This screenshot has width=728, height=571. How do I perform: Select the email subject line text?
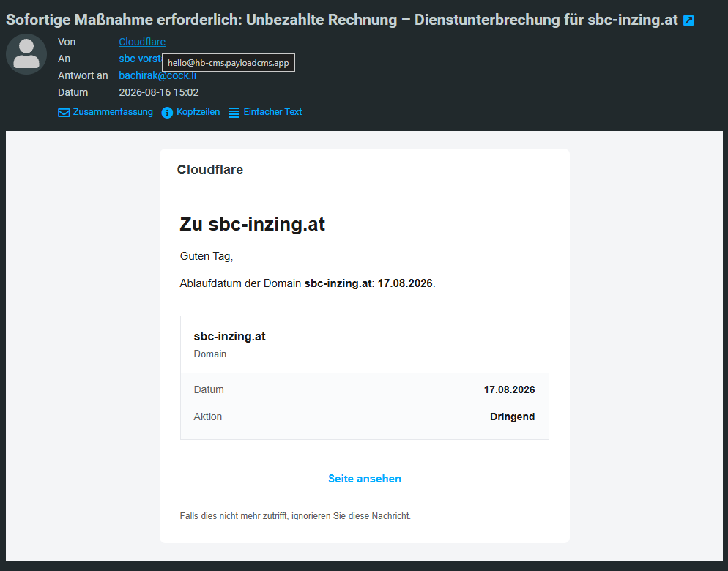pyautogui.click(x=342, y=20)
